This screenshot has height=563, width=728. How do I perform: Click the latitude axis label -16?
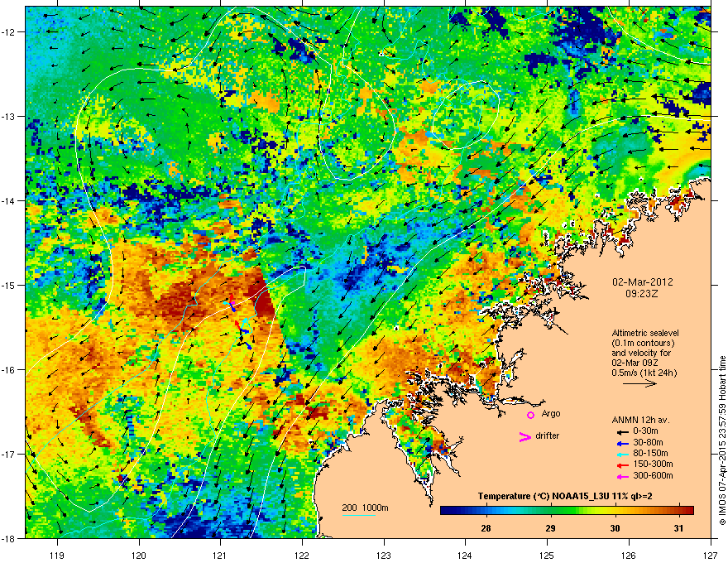point(9,370)
